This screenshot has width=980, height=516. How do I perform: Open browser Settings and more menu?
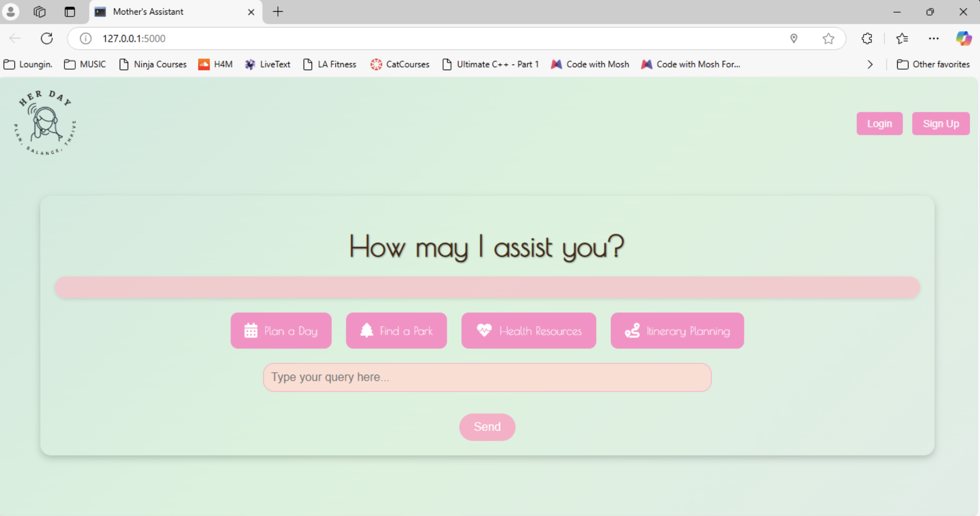[934, 38]
